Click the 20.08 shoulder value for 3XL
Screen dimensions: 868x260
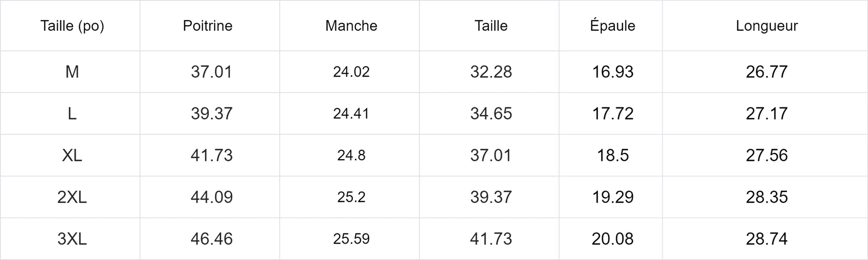[x=612, y=239]
